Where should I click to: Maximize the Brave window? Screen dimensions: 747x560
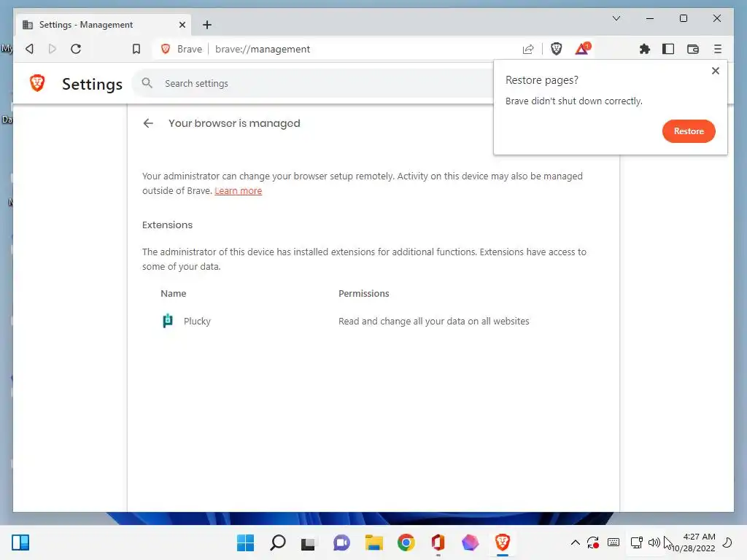click(683, 18)
